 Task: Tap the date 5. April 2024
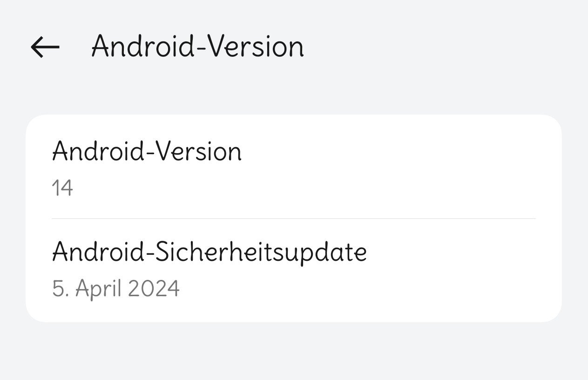pyautogui.click(x=115, y=289)
